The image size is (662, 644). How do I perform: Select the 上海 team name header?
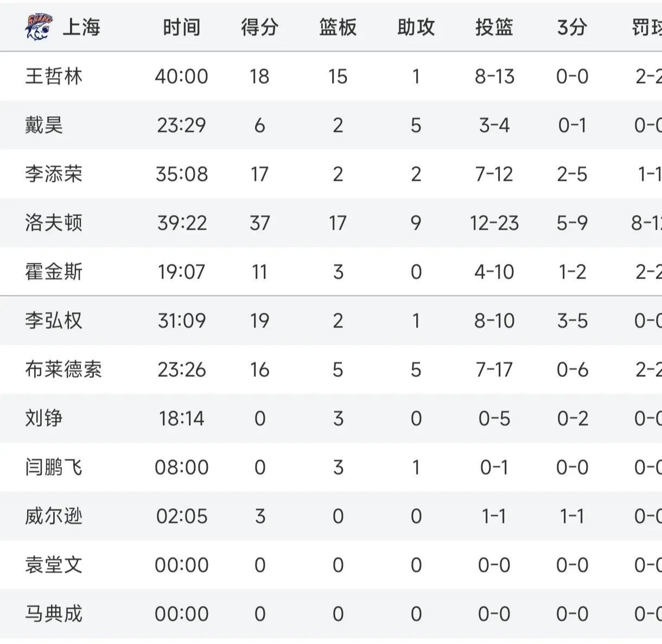pos(81,27)
